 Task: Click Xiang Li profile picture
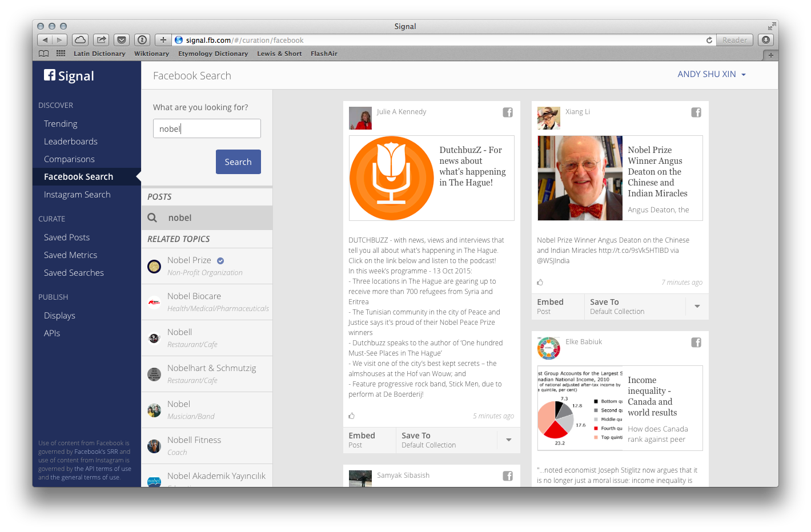pyautogui.click(x=549, y=118)
